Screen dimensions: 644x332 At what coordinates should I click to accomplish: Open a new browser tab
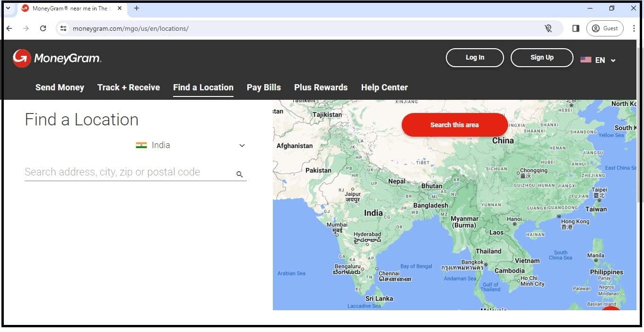[x=137, y=8]
